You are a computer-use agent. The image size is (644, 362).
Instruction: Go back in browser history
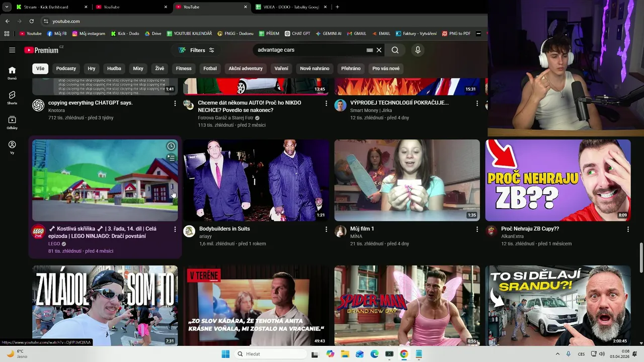[x=7, y=21]
